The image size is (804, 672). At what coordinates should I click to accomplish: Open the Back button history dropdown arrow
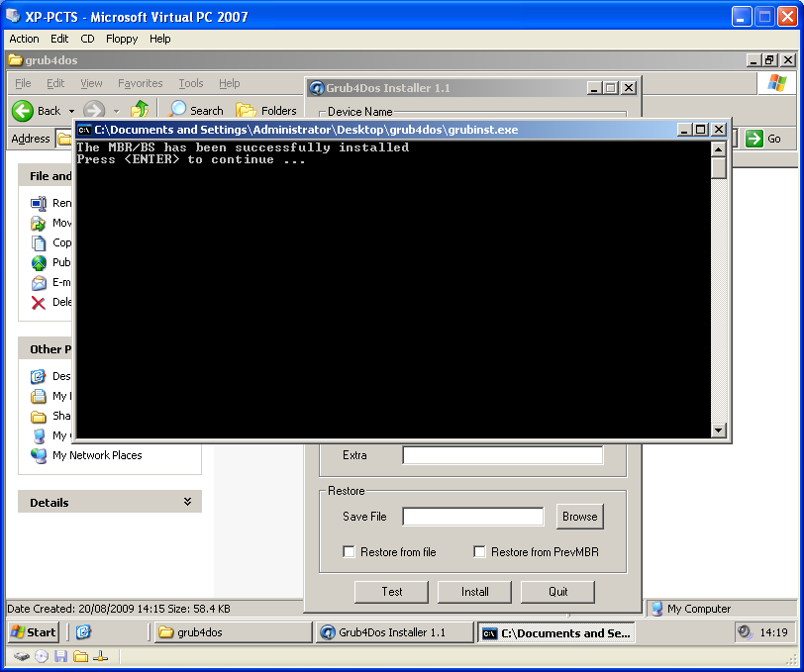(71, 111)
